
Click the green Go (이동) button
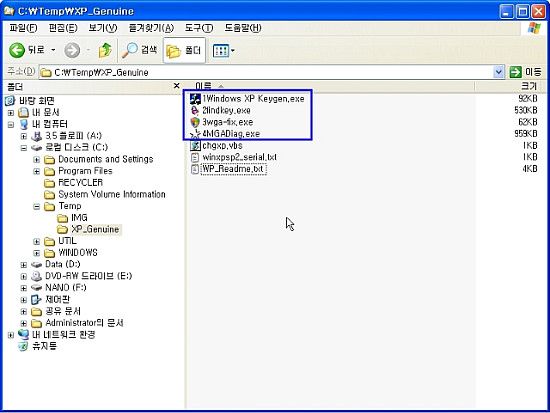click(525, 72)
